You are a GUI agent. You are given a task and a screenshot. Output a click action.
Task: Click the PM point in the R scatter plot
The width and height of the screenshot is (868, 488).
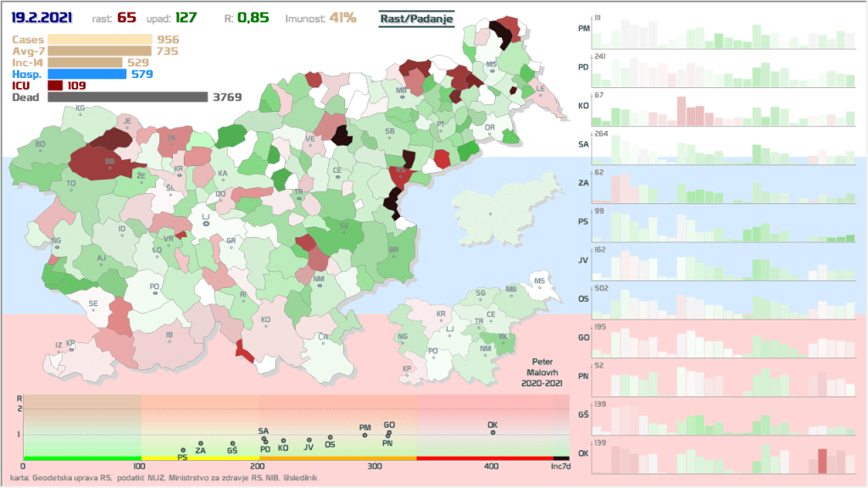[365, 435]
